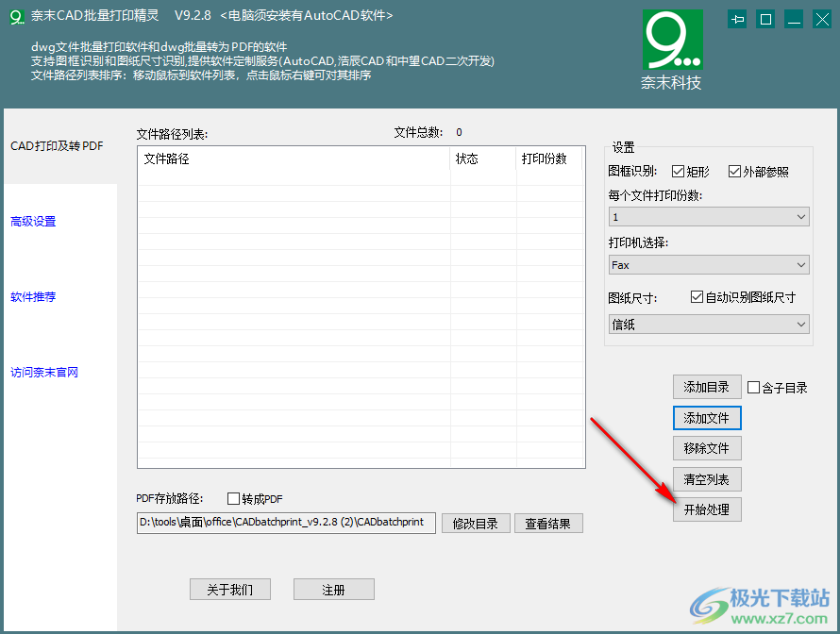The height and width of the screenshot is (634, 840).
Task: Click the 关于我们 button
Action: tap(230, 590)
